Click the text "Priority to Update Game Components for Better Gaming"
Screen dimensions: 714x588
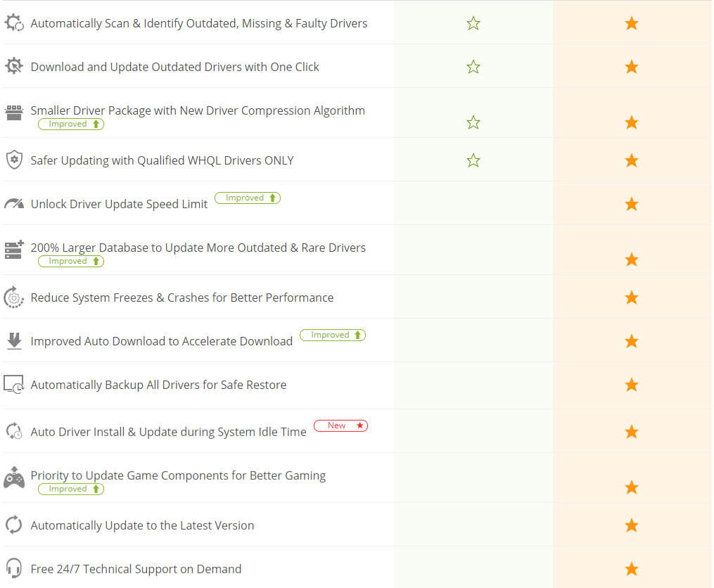click(178, 475)
